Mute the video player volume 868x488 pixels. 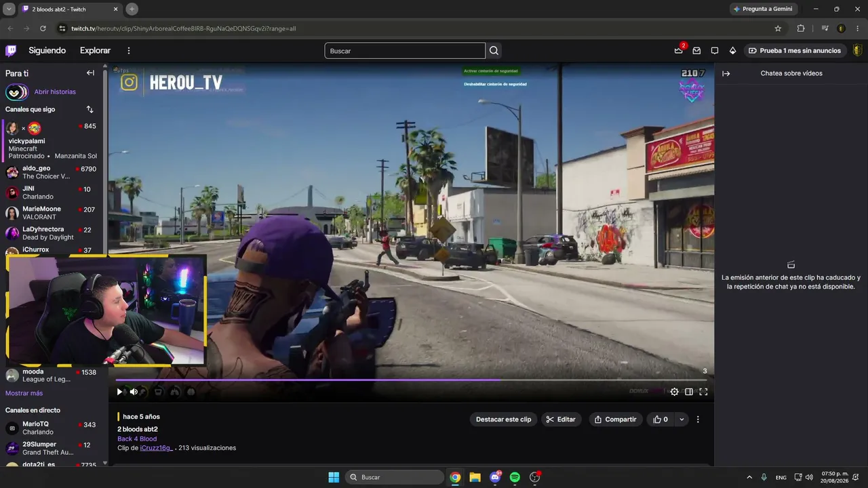click(134, 392)
